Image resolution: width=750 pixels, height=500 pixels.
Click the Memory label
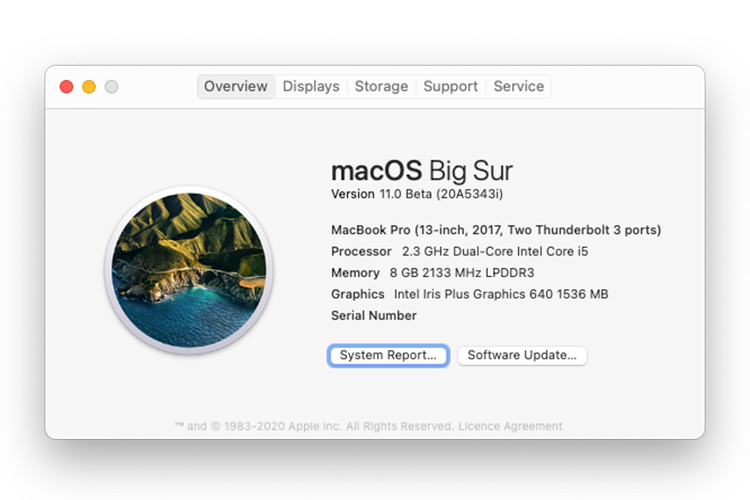(355, 273)
